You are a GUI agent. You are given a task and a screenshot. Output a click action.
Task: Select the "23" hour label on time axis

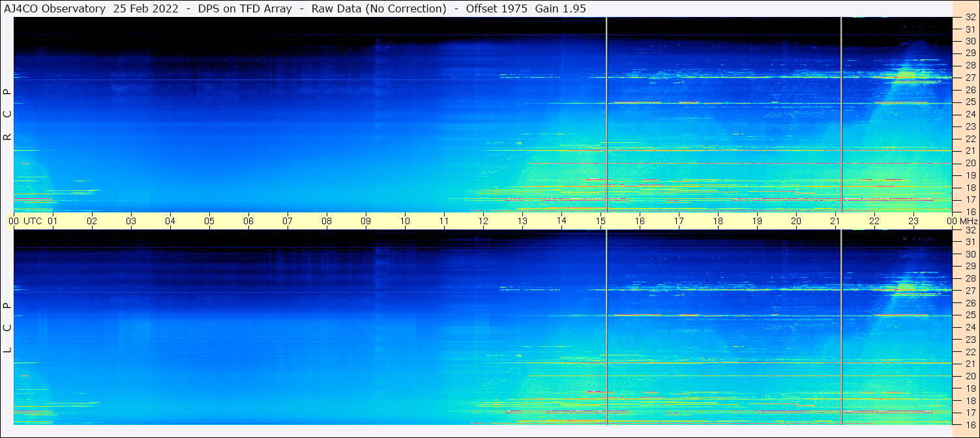coord(913,221)
